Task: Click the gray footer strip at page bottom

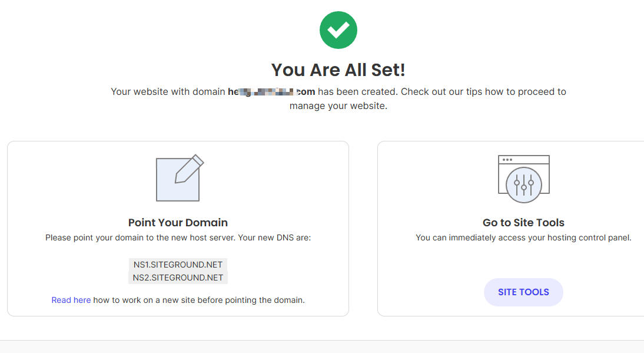Action: [322, 347]
